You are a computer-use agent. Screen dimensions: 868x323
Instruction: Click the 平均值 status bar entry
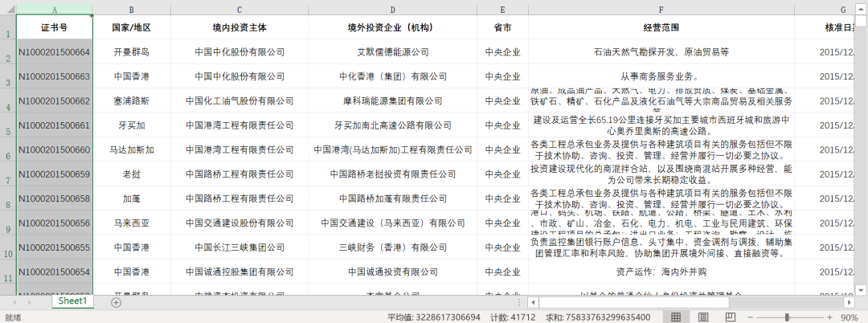(x=435, y=317)
